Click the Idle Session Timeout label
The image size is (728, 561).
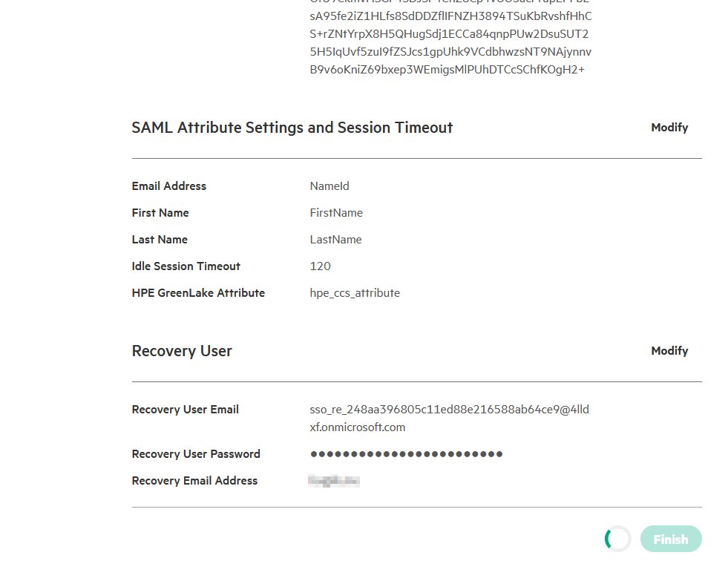(x=186, y=266)
